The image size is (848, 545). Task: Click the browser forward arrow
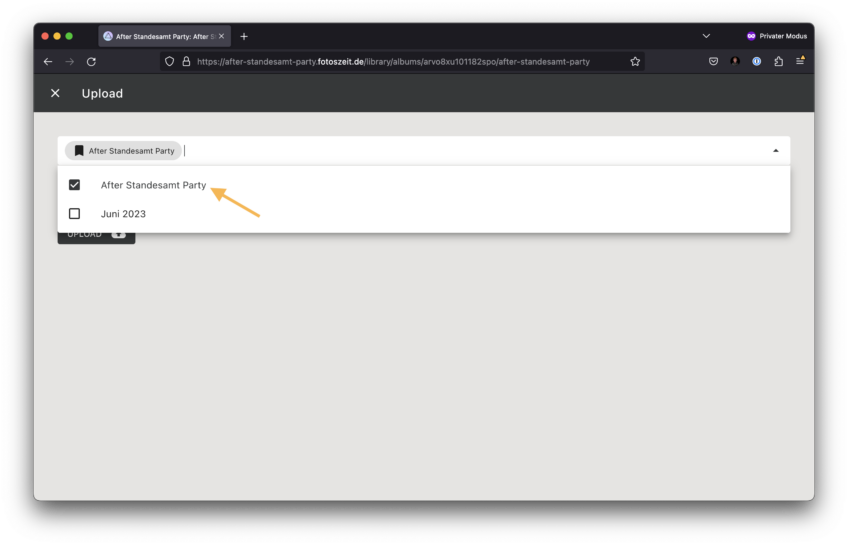pyautogui.click(x=70, y=62)
